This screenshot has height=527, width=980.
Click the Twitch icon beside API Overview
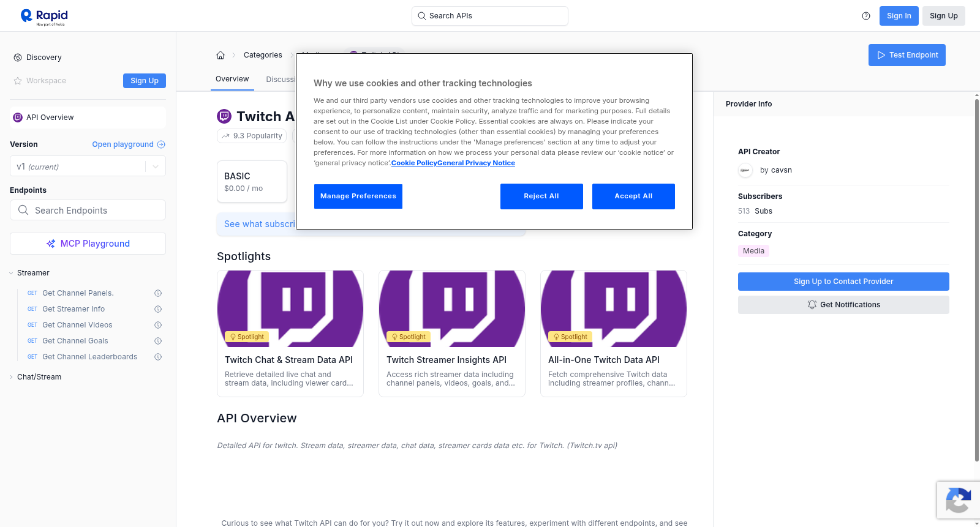(18, 118)
